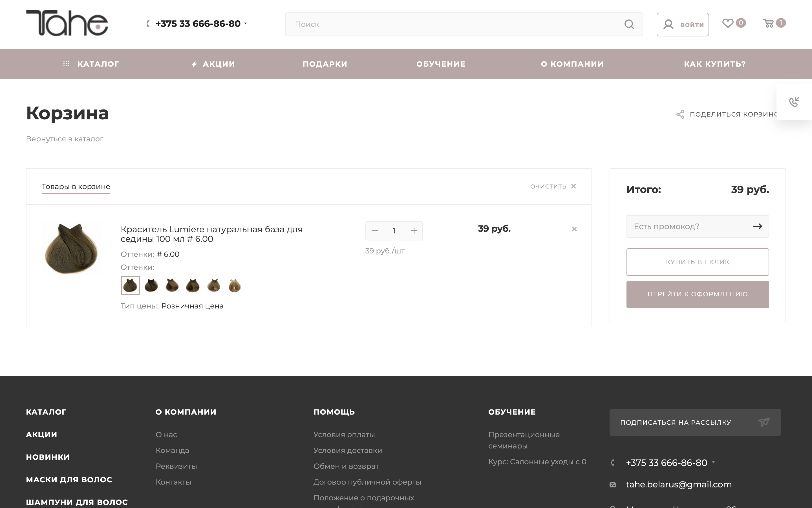Click Вернуться в каталог link
This screenshot has width=812, height=508.
point(65,139)
